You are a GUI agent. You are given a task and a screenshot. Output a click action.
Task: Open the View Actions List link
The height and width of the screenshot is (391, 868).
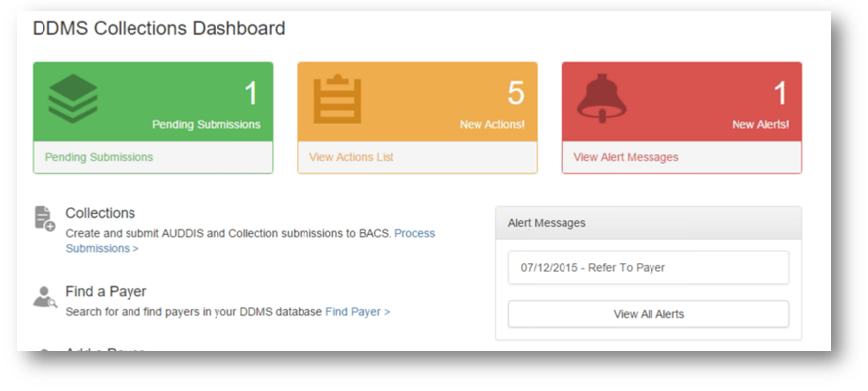click(x=352, y=157)
